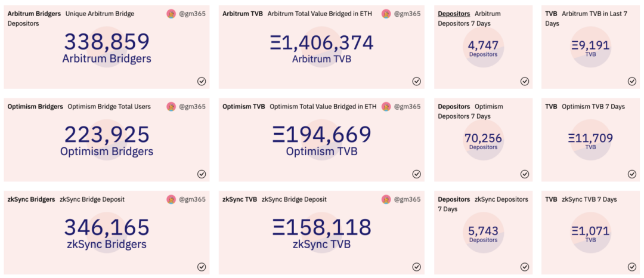Viewport: 644px width, 278px height.
Task: Select the 70,256 Depositors counter
Action: (484, 141)
